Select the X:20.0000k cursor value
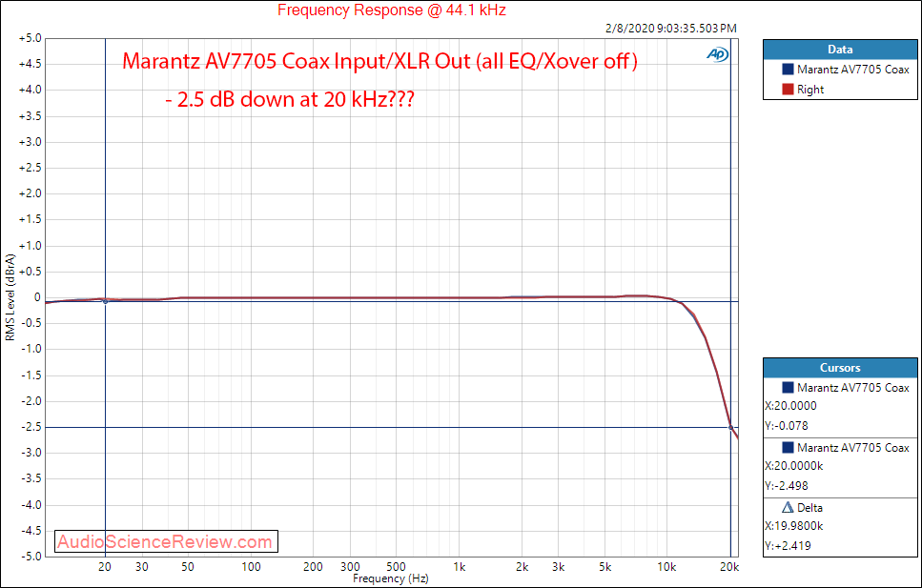Image resolution: width=922 pixels, height=588 pixels. (794, 466)
